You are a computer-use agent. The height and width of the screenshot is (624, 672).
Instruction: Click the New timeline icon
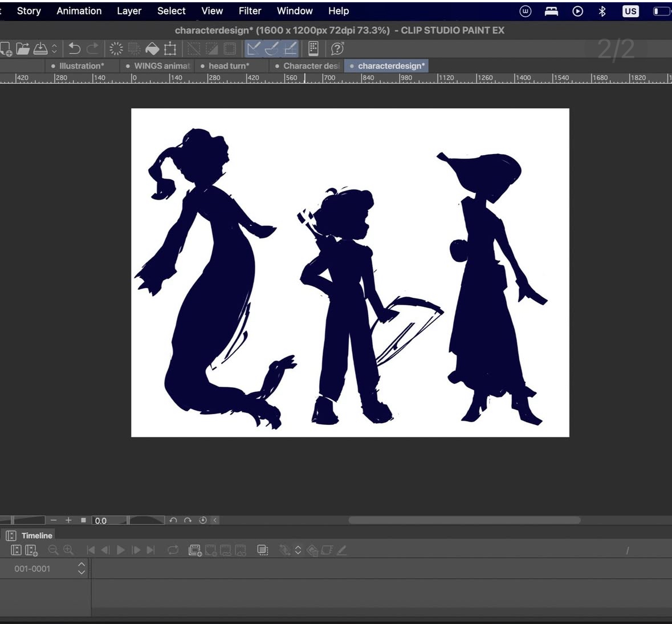coord(31,550)
